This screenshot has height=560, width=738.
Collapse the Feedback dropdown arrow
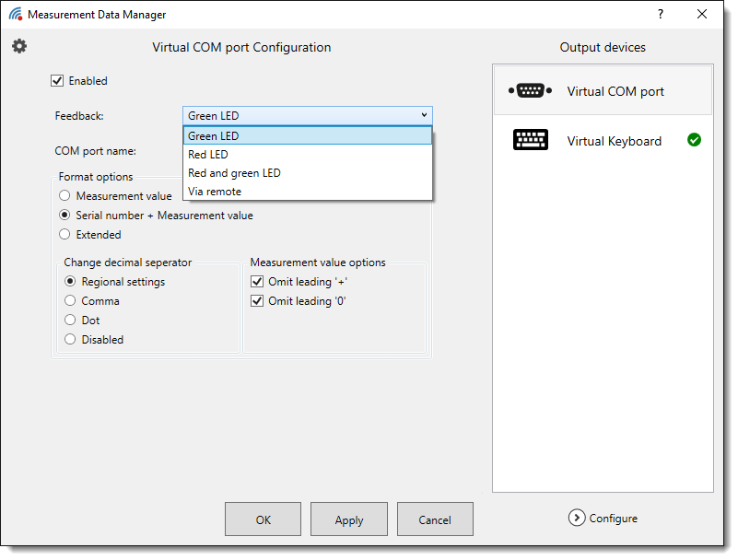coord(424,115)
